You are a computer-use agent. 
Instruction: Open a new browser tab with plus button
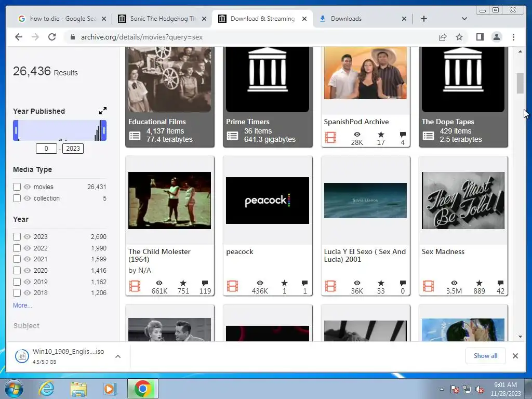click(424, 19)
